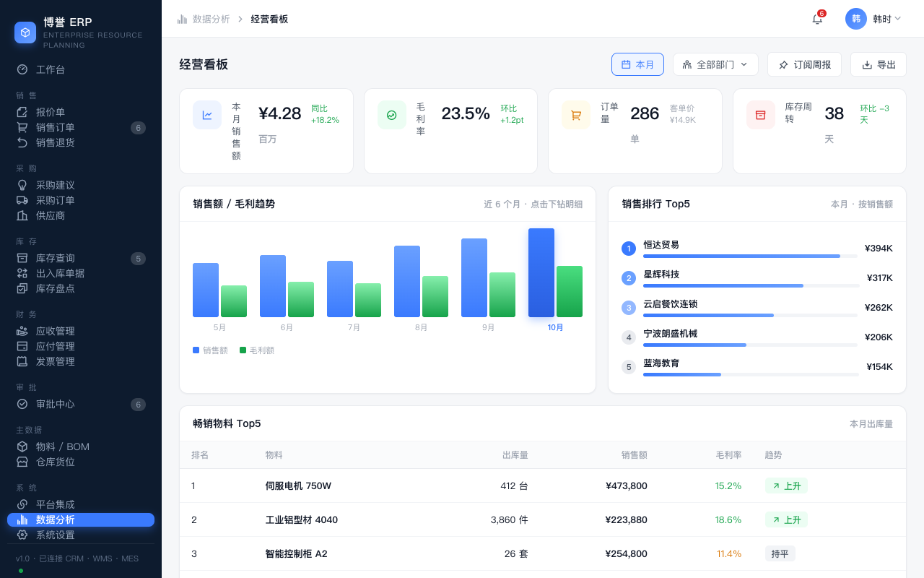Click the 韩 user avatar
The image size is (924, 578).
pyautogui.click(x=856, y=19)
